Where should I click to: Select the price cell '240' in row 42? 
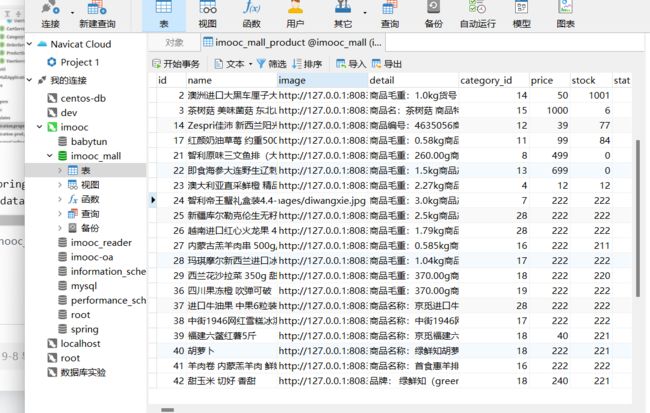[x=549, y=381]
